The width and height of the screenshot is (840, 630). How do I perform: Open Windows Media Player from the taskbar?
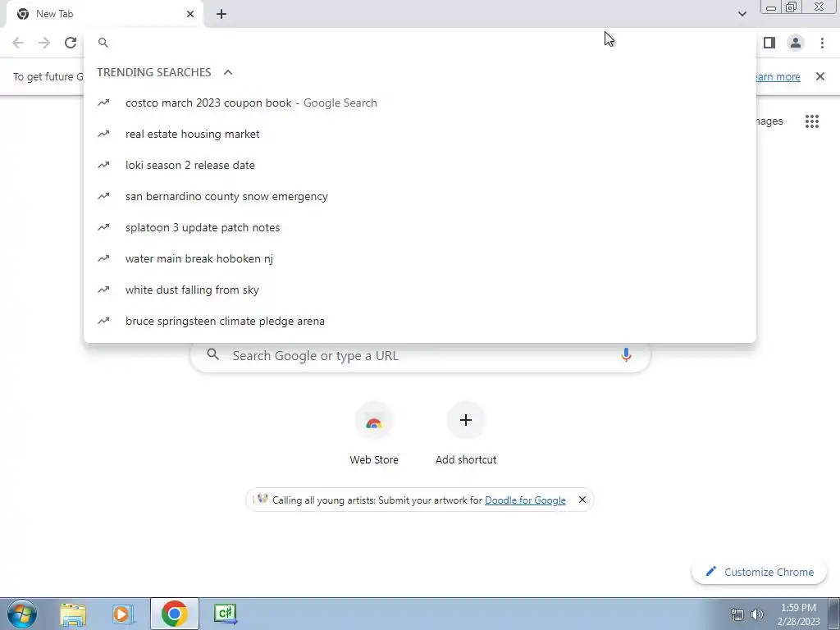click(123, 614)
